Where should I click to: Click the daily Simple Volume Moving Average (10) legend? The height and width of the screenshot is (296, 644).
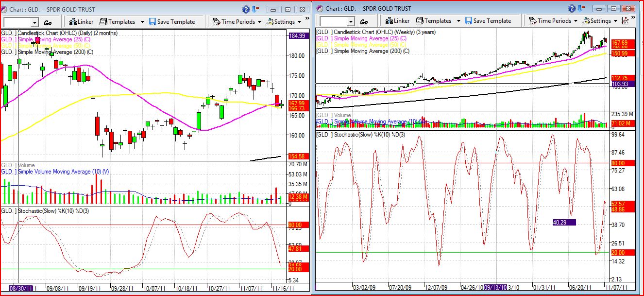[x=55, y=172]
